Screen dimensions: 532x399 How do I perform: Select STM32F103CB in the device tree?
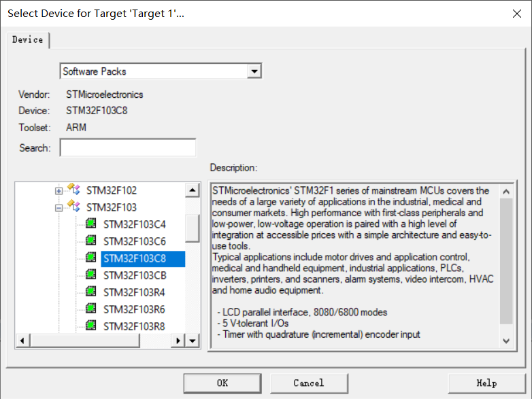tap(135, 275)
